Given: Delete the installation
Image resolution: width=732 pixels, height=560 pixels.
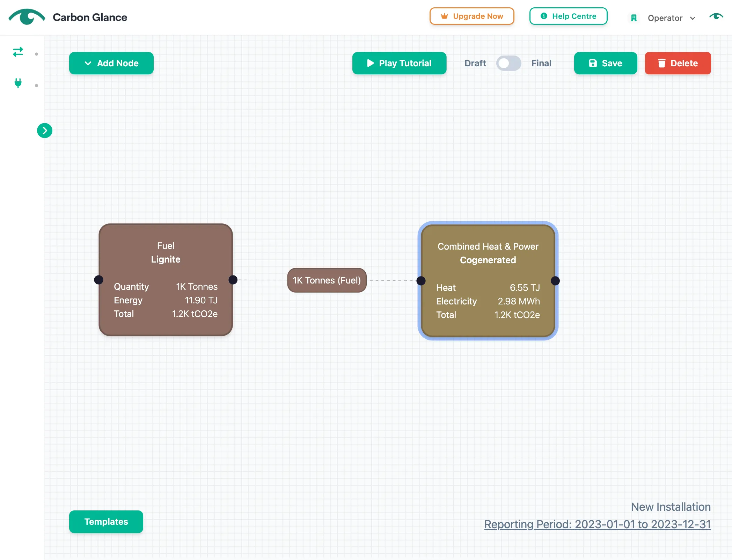Looking at the screenshot, I should 678,63.
